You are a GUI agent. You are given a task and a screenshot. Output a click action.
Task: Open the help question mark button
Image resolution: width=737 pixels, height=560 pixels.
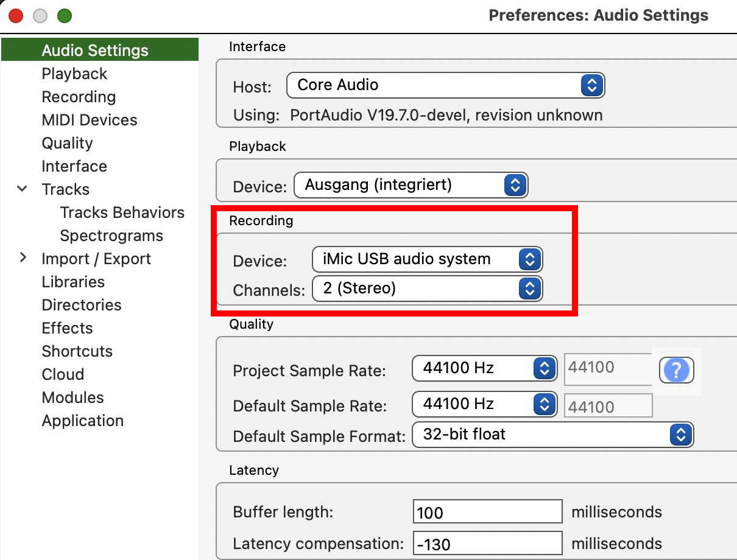(676, 370)
